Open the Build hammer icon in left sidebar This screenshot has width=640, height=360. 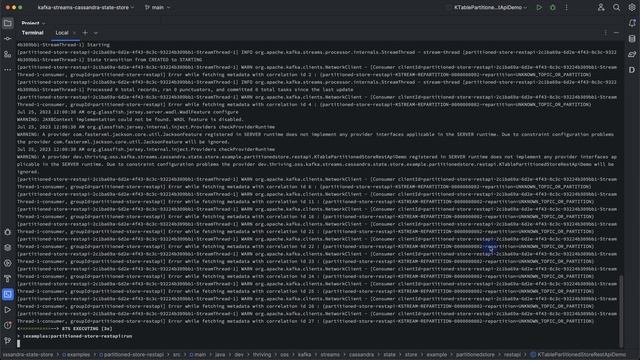coord(8,279)
